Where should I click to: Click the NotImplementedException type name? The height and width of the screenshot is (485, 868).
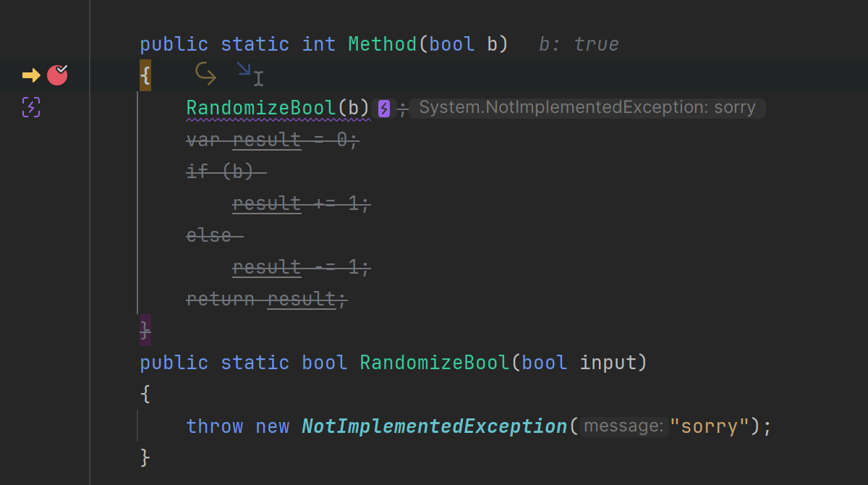(434, 426)
